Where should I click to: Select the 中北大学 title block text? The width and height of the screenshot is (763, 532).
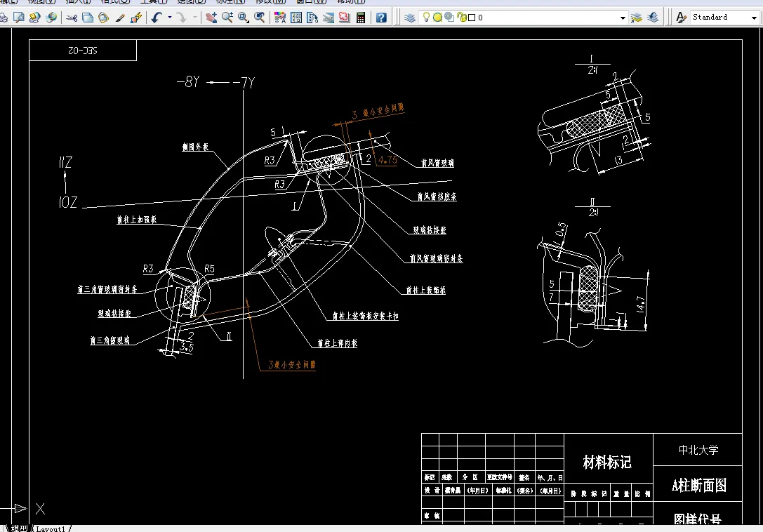698,450
